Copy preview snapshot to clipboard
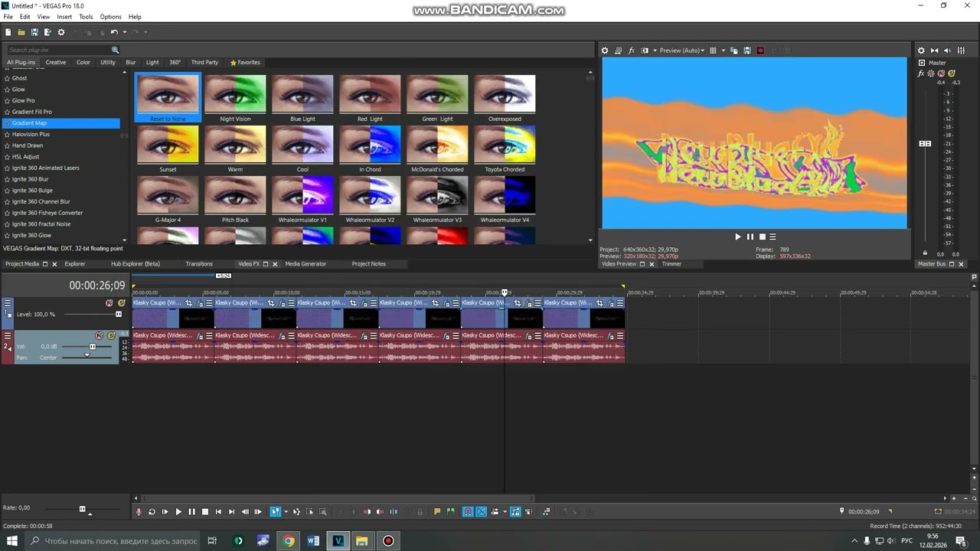Viewport: 980px width, 551px height. click(734, 51)
